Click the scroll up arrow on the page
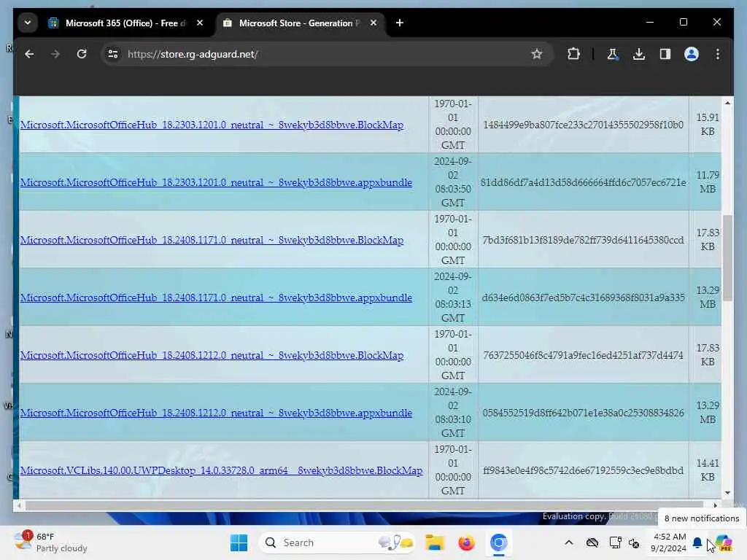The width and height of the screenshot is (747, 560). pyautogui.click(x=727, y=103)
